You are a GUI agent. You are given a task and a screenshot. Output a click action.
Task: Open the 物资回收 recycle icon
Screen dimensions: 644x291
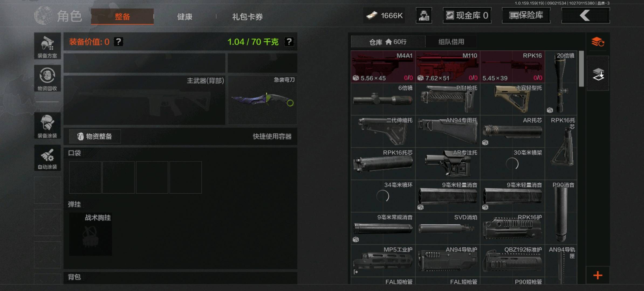(x=47, y=78)
